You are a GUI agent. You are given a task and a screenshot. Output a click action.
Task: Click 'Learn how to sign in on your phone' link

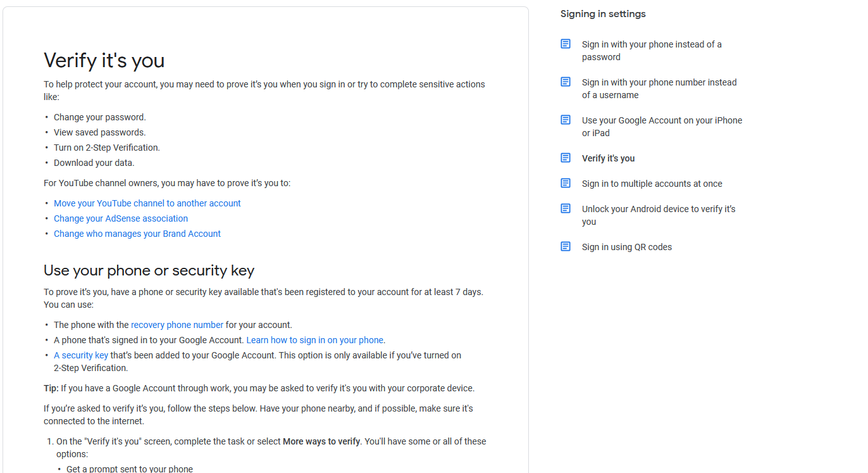point(315,340)
